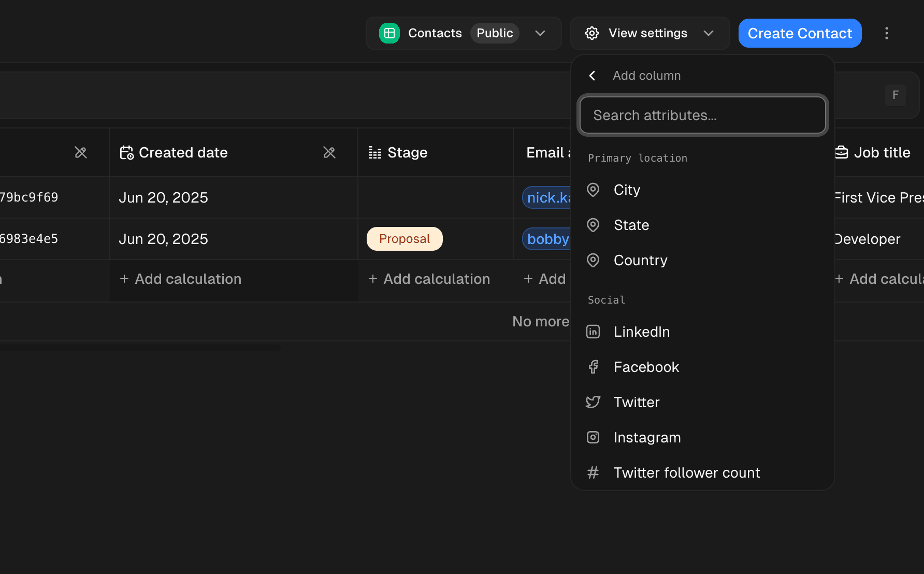
Task: Add the Twitter attribute column
Action: 636,402
